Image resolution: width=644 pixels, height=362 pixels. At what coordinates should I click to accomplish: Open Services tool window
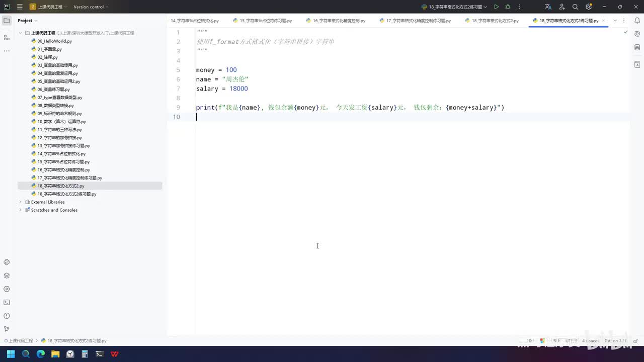[x=7, y=289]
